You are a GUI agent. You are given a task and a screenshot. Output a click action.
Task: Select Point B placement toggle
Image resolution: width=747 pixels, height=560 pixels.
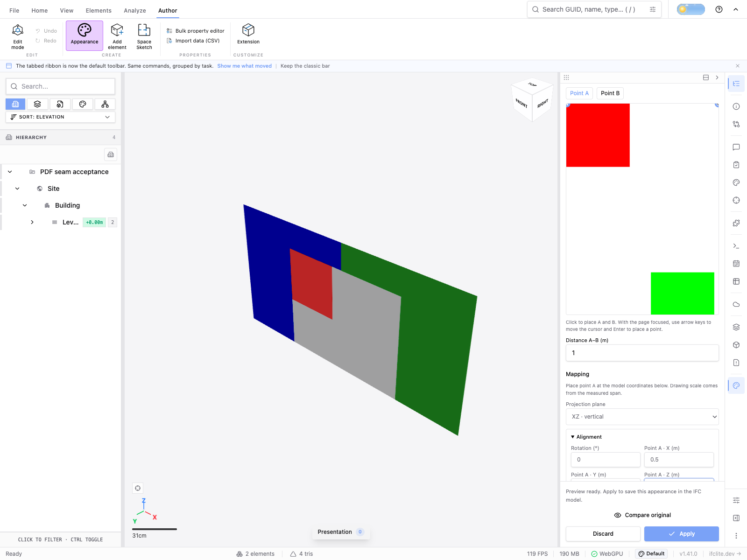(x=610, y=93)
